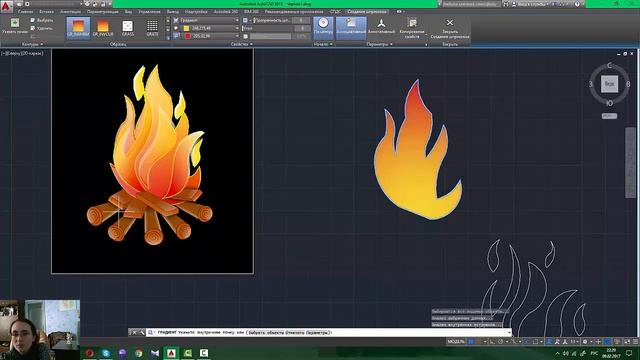Select the GR_INVCUR gradient pattern
This screenshot has height=360, width=640.
click(103, 28)
